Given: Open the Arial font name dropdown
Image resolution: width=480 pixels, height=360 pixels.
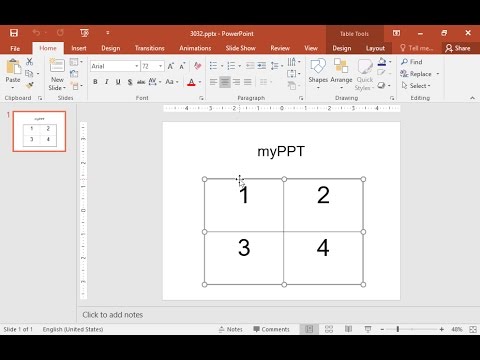Looking at the screenshot, I should [x=136, y=66].
